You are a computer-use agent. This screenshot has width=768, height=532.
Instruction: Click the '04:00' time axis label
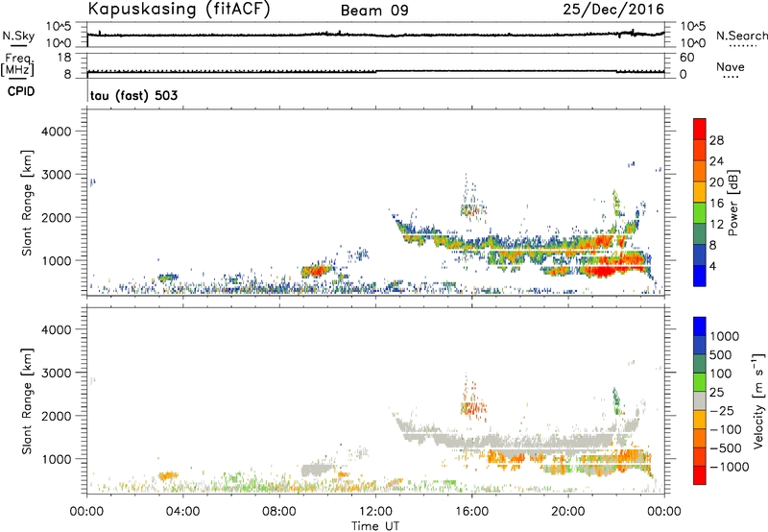pyautogui.click(x=182, y=512)
